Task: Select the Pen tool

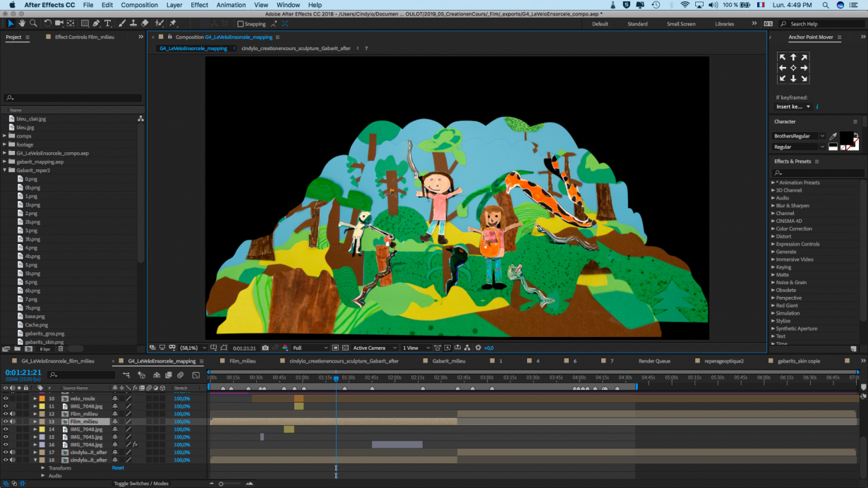Action: [97, 23]
